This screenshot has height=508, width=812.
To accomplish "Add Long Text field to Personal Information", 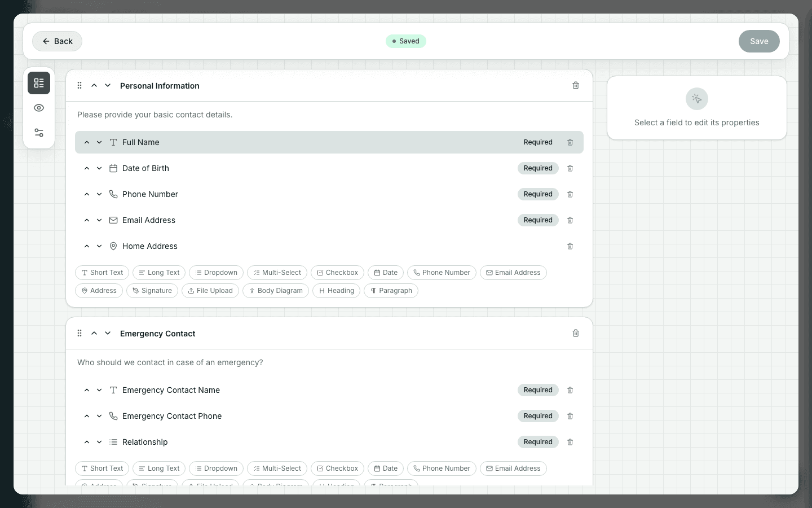I will (159, 273).
